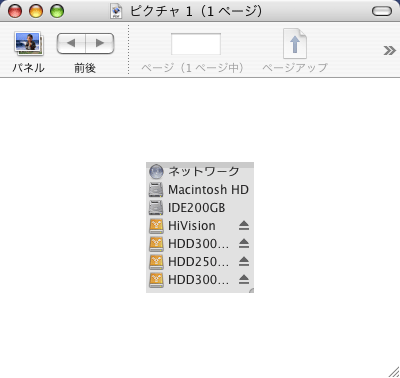Image resolution: width=400 pixels, height=378 pixels.
Task: Expand toolbar overflow chevron
Action: pyautogui.click(x=389, y=51)
